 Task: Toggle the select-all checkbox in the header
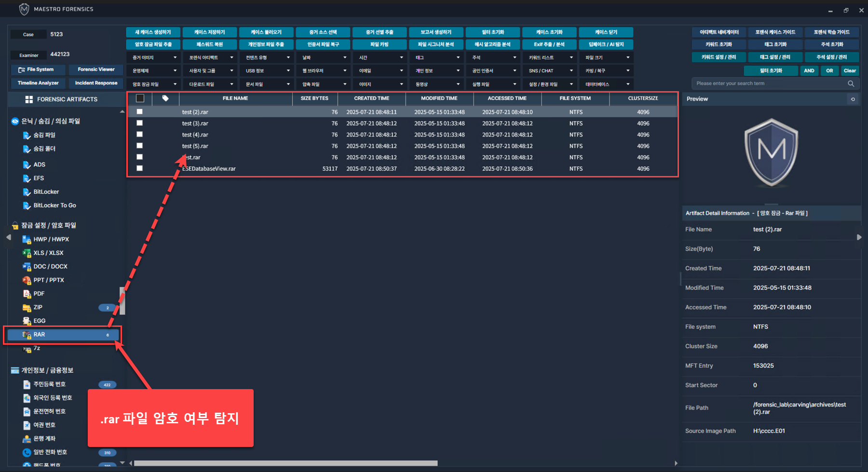(140, 98)
